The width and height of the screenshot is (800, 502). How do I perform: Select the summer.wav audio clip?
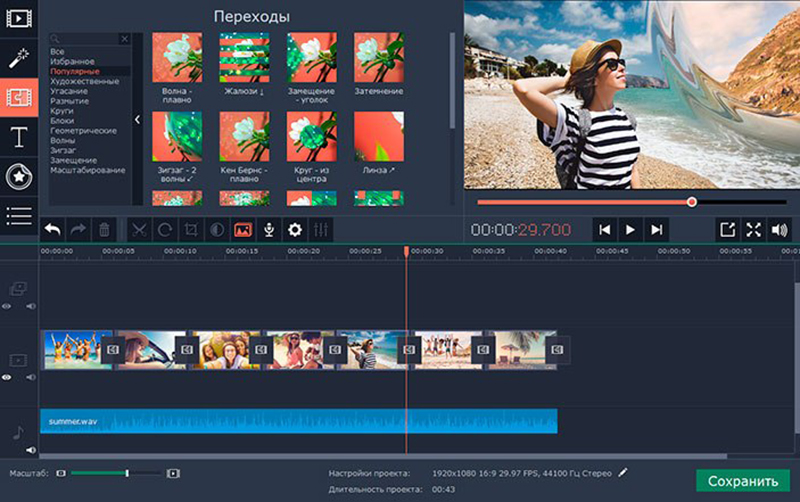tap(298, 421)
